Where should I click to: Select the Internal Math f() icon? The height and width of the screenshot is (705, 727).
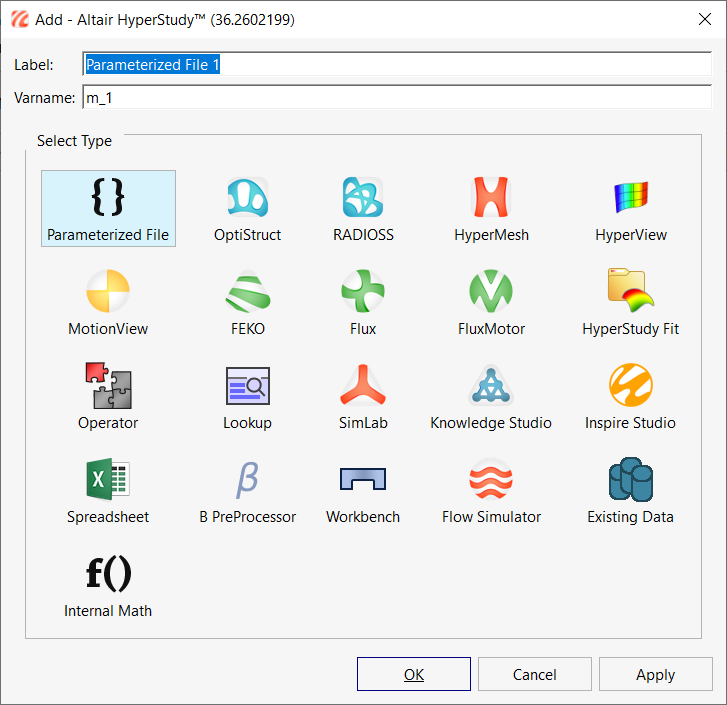(108, 575)
